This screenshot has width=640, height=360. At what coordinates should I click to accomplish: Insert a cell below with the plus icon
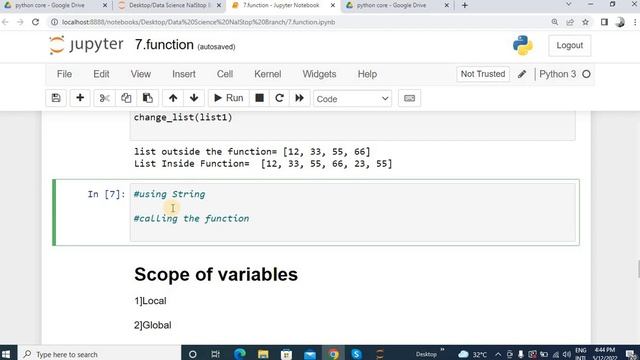(80, 98)
